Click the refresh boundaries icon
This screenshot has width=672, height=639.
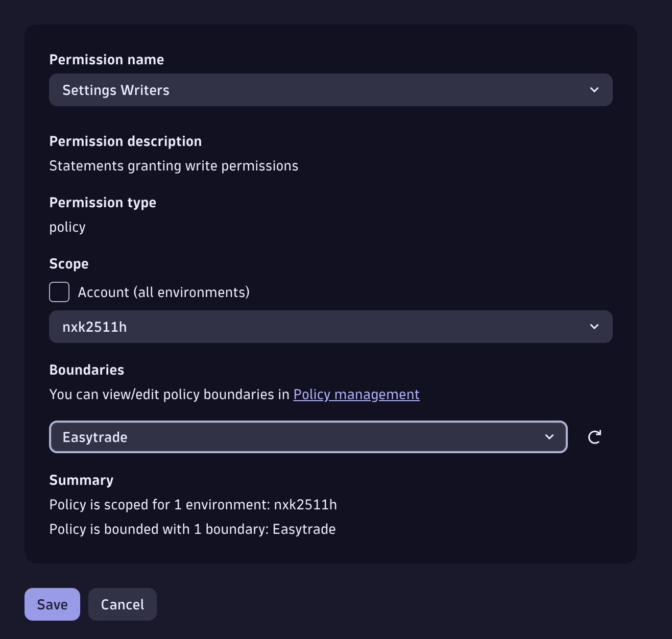[x=594, y=437]
